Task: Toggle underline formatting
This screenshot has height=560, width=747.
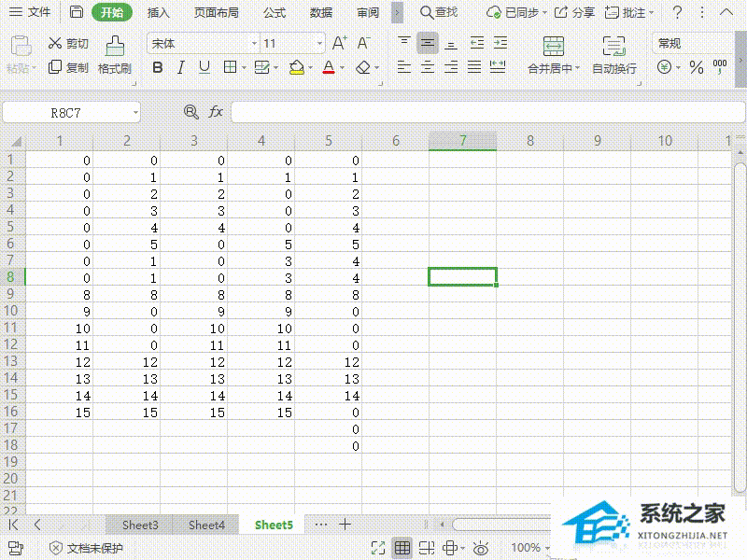Action: pyautogui.click(x=204, y=67)
